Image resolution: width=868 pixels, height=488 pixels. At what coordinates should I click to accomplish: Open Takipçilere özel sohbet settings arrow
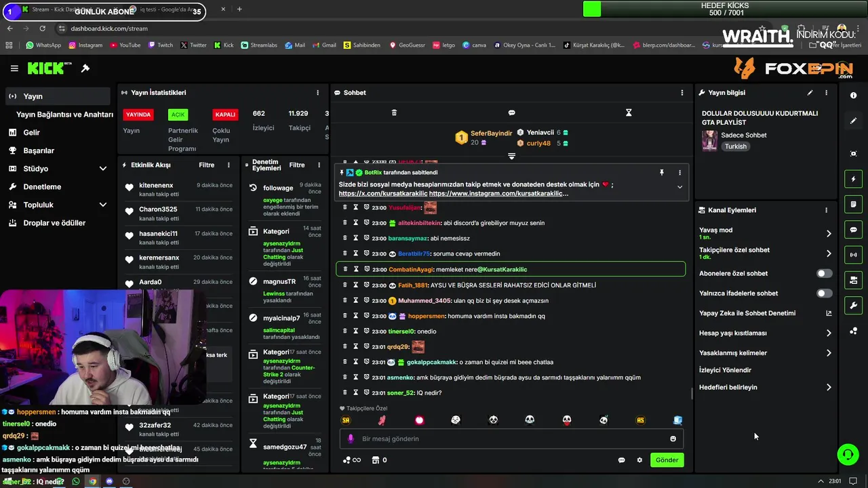(829, 253)
